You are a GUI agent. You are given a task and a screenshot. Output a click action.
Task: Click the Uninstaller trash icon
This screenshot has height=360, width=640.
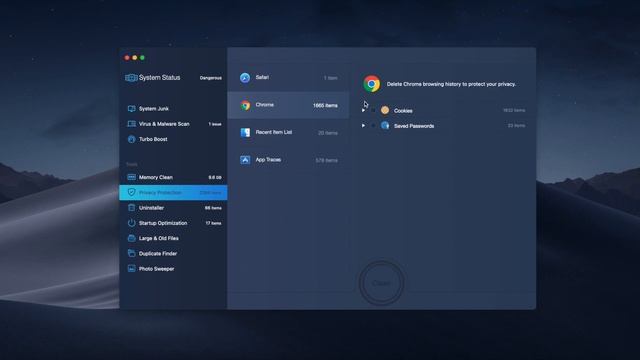point(131,208)
